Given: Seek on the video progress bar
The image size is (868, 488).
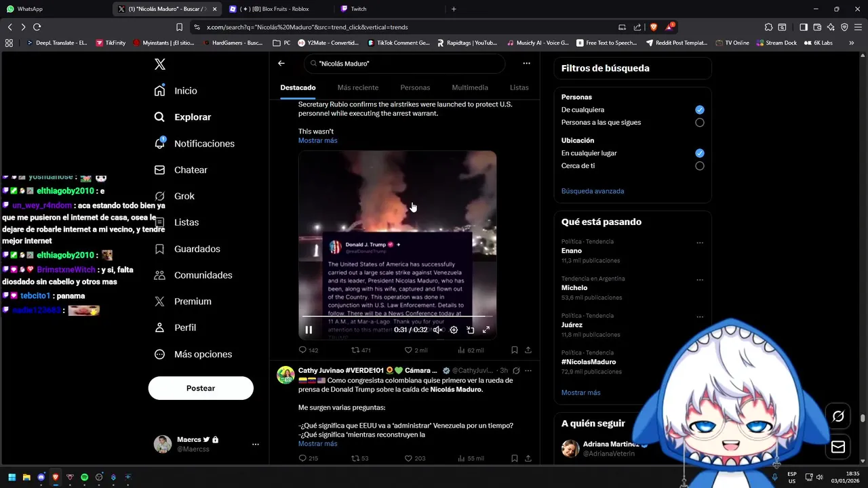Looking at the screenshot, I should click(x=397, y=317).
